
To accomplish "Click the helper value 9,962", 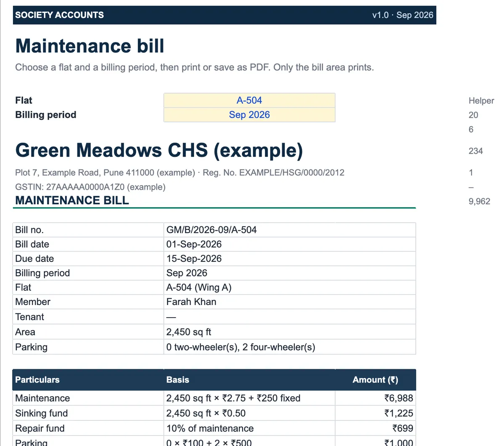I will click(x=479, y=201).
